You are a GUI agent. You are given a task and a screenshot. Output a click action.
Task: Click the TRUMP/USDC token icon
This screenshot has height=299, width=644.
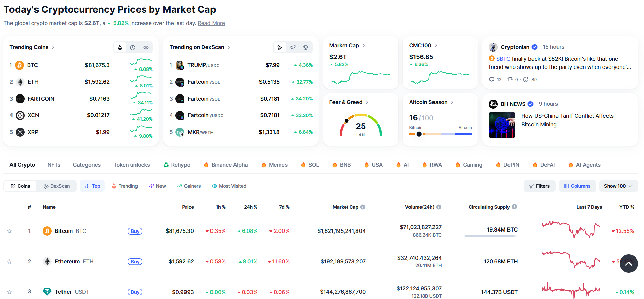coord(180,65)
